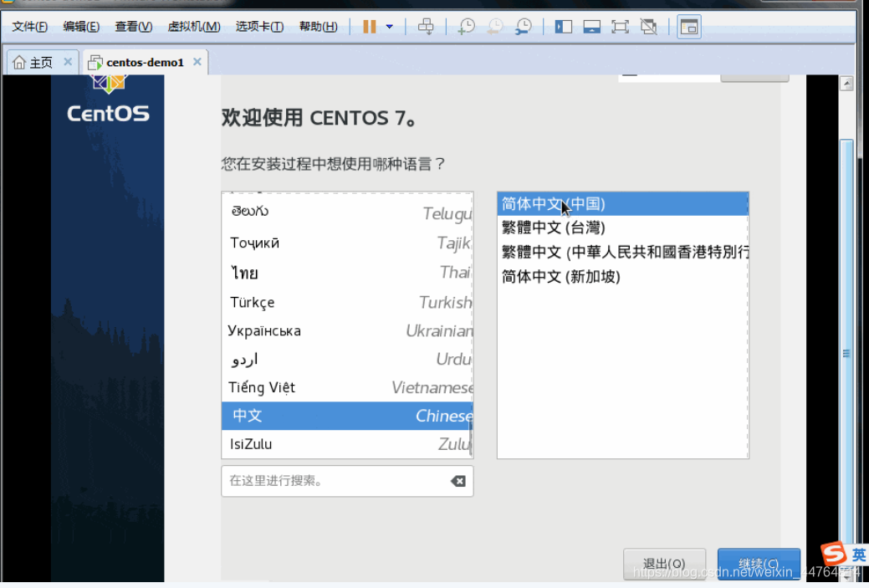Select Tiếng Việt Vietnamese language row

pos(347,387)
